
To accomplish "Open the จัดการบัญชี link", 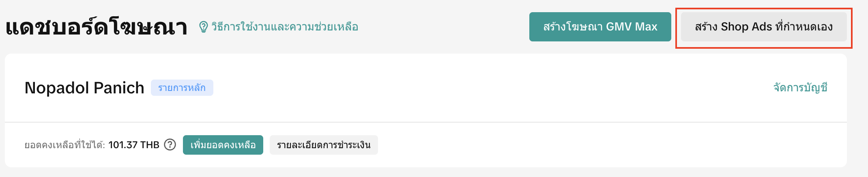I will (x=800, y=88).
